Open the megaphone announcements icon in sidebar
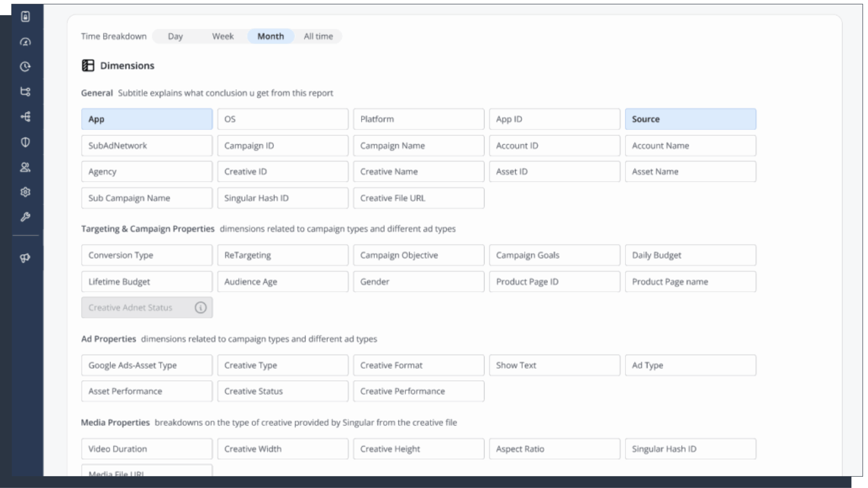This screenshot has width=868, height=488. pos(25,258)
